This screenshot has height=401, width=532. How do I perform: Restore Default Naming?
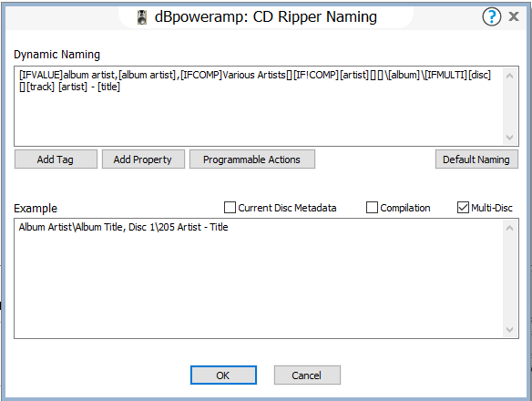coord(476,159)
